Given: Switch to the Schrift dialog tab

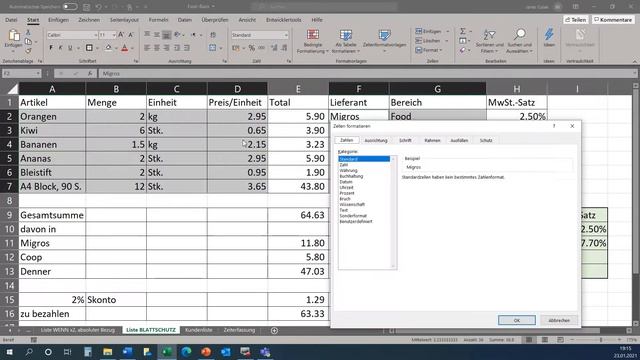Looking at the screenshot, I should tap(405, 140).
